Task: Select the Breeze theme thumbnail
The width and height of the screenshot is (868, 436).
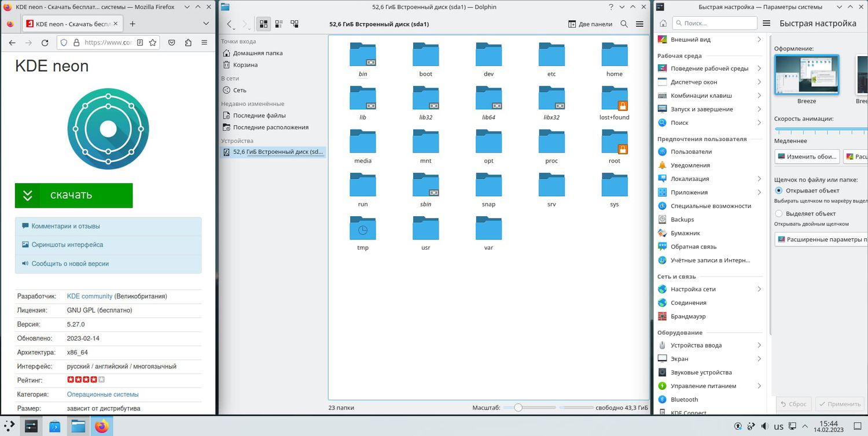Action: click(x=807, y=75)
